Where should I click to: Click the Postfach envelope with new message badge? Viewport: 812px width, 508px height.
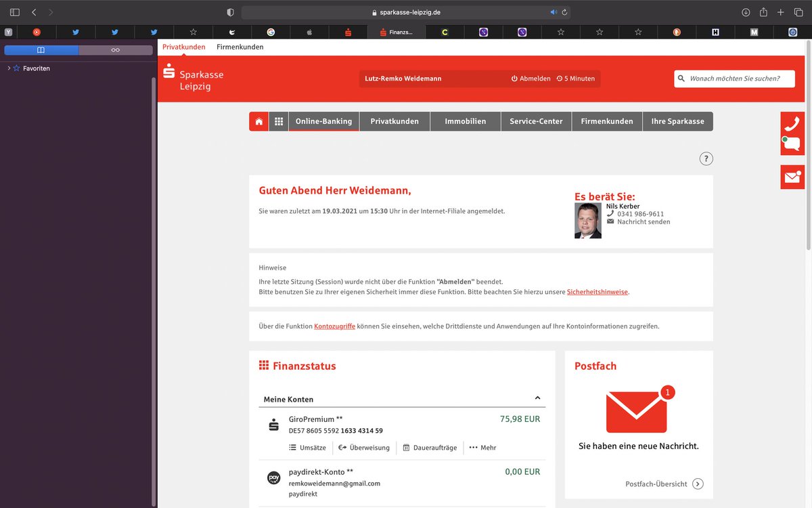pos(639,409)
